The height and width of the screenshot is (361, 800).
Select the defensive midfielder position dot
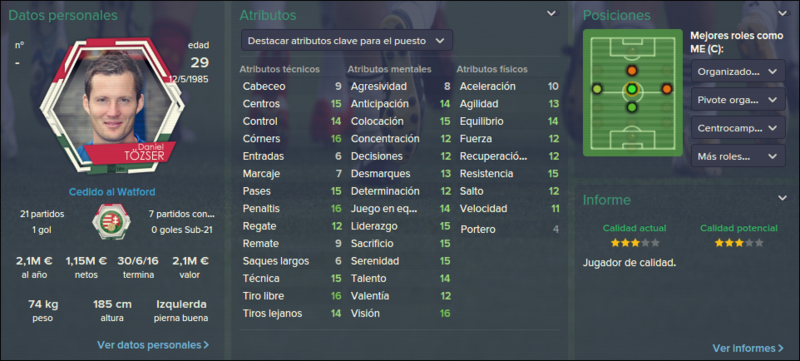pyautogui.click(x=632, y=107)
